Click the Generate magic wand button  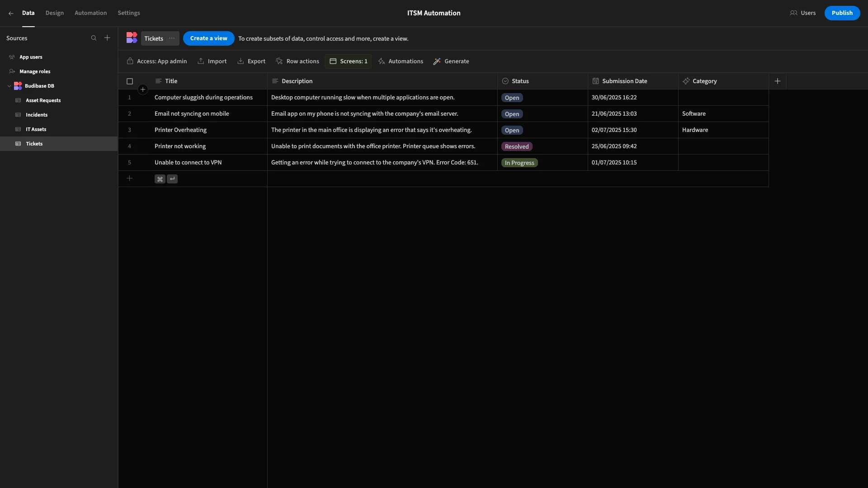point(451,61)
